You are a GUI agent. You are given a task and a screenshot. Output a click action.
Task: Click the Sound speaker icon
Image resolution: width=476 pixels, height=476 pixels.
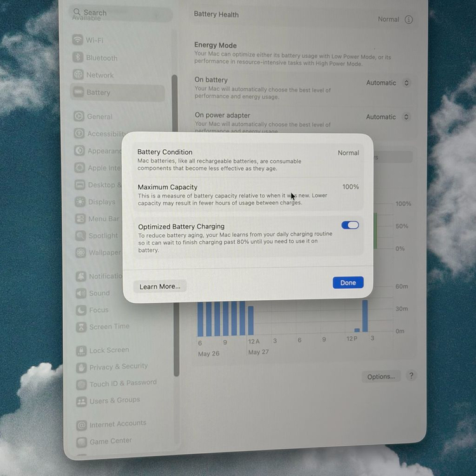pyautogui.click(x=81, y=293)
